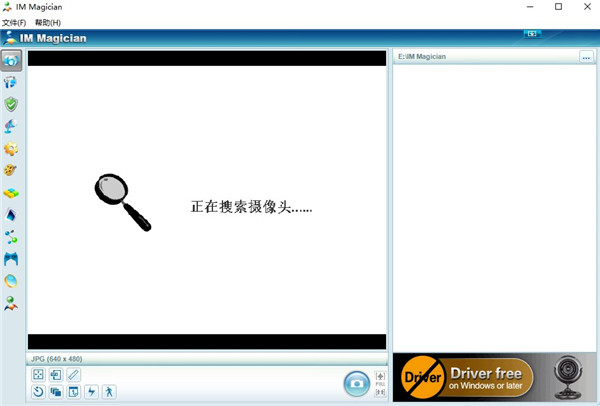Toggle the FULL screen view button
The width and height of the screenshot is (600, 406).
tap(380, 378)
